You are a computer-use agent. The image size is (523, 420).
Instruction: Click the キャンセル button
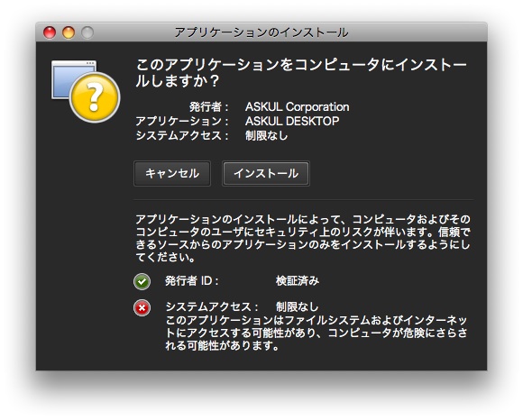click(x=172, y=173)
